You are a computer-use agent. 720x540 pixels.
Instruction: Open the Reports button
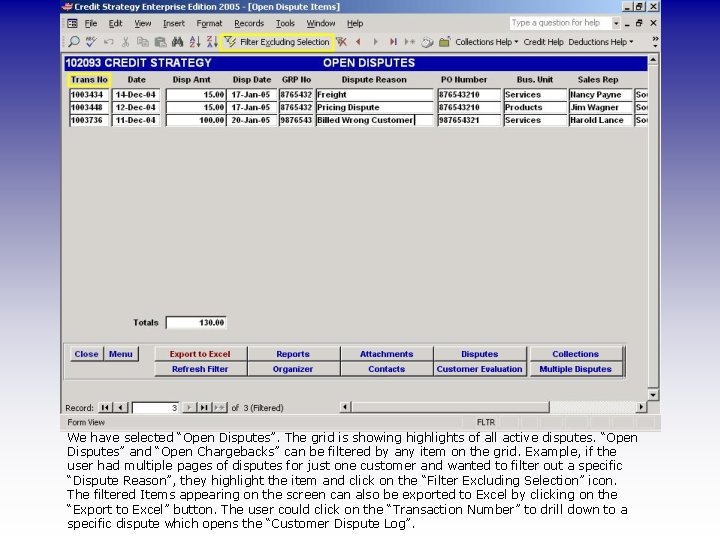point(293,354)
